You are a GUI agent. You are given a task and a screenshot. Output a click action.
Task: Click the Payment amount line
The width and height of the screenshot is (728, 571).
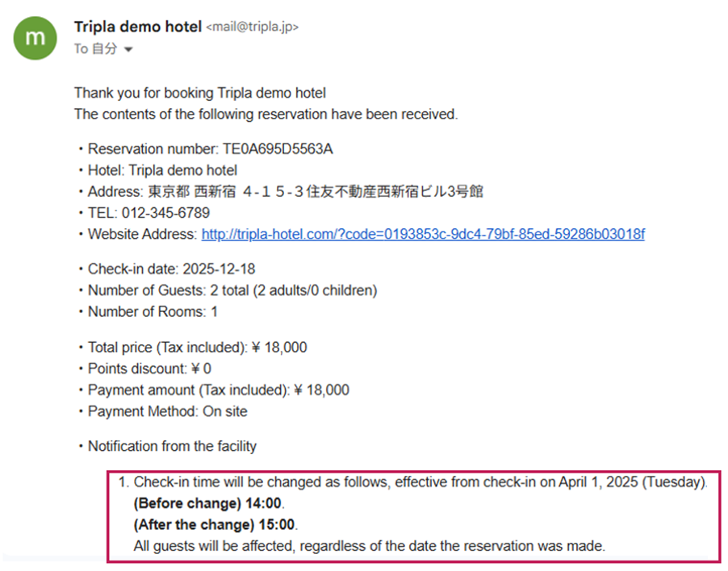pos(218,390)
